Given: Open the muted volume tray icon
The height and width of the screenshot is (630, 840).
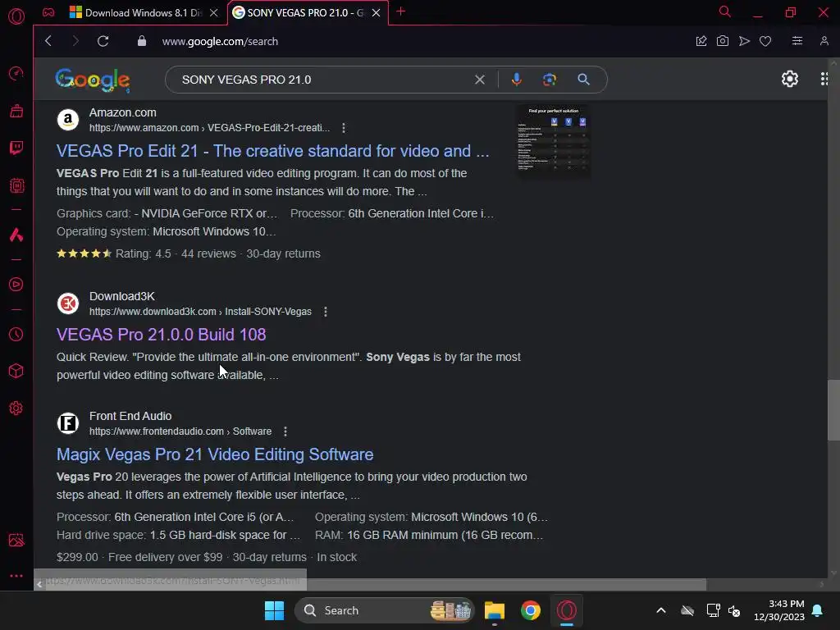Looking at the screenshot, I should pyautogui.click(x=734, y=610).
